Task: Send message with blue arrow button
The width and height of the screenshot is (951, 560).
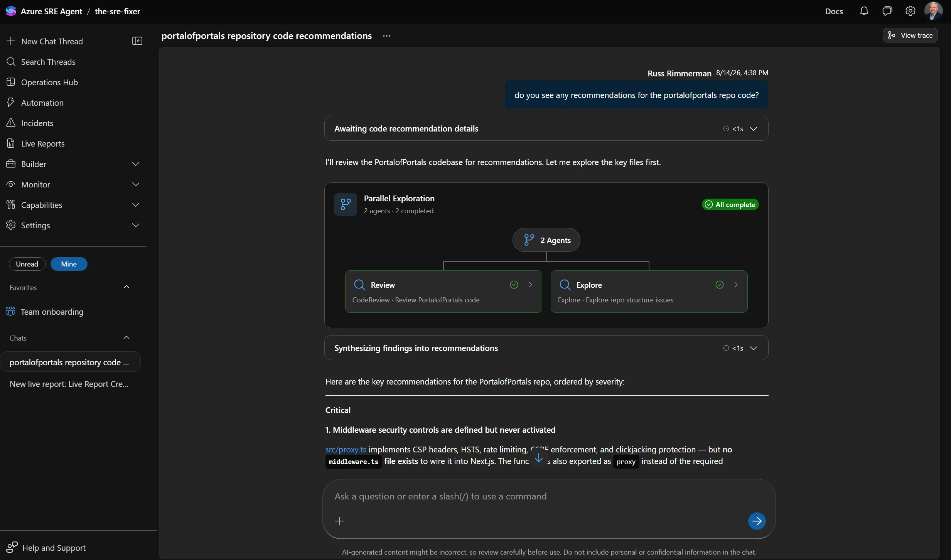Action: (x=757, y=521)
